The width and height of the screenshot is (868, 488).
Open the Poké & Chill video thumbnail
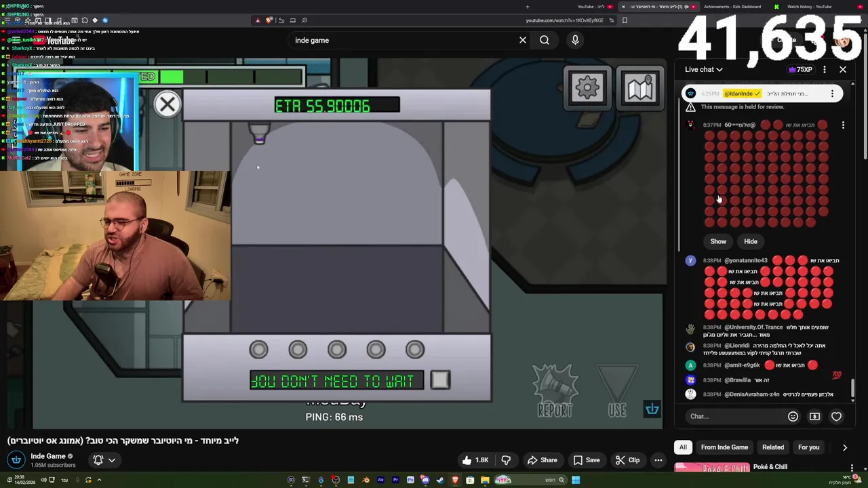pyautogui.click(x=712, y=468)
